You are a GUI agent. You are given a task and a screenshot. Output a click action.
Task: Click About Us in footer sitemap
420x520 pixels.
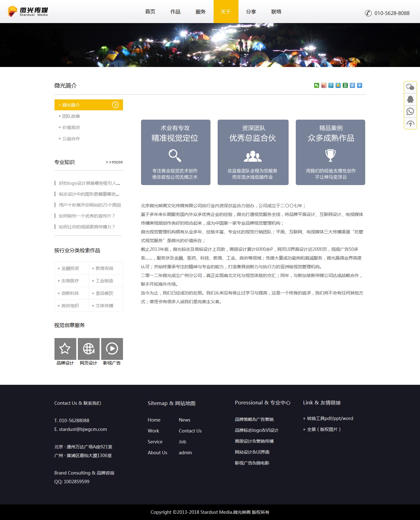[x=158, y=453]
